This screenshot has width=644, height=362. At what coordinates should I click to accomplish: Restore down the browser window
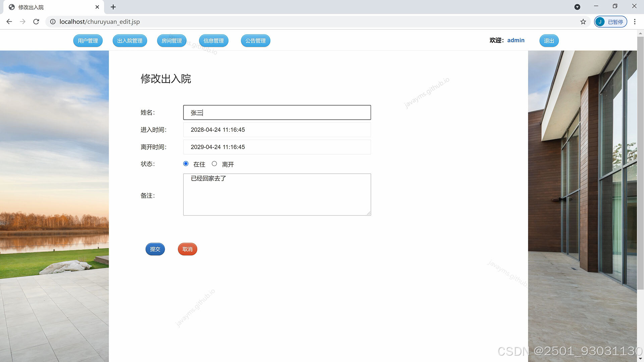tap(615, 6)
